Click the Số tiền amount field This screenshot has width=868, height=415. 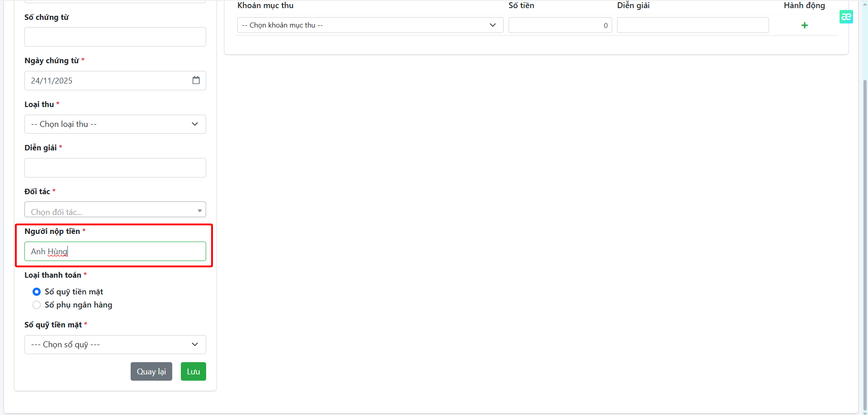coord(560,25)
